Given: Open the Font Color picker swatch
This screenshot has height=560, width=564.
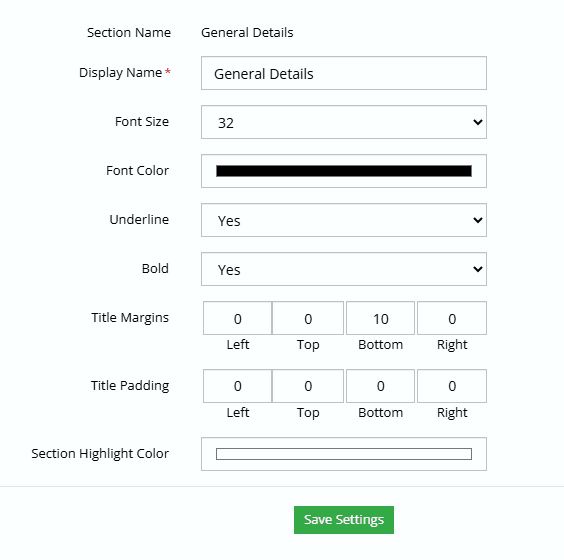Looking at the screenshot, I should [x=344, y=171].
